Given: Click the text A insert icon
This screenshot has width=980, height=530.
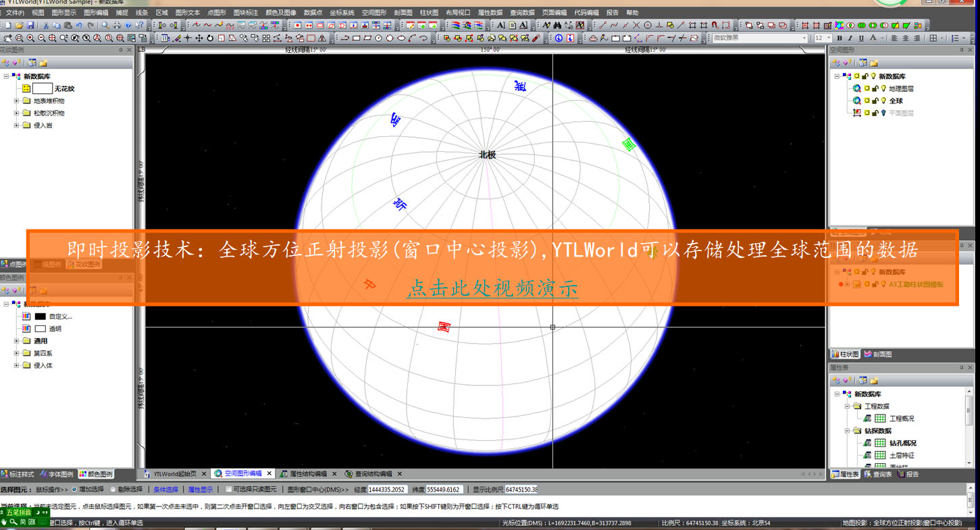Looking at the screenshot, I should (x=501, y=25).
